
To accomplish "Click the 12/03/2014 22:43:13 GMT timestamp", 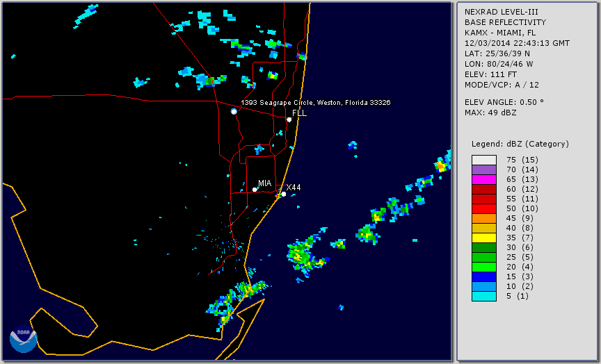I will tap(517, 43).
